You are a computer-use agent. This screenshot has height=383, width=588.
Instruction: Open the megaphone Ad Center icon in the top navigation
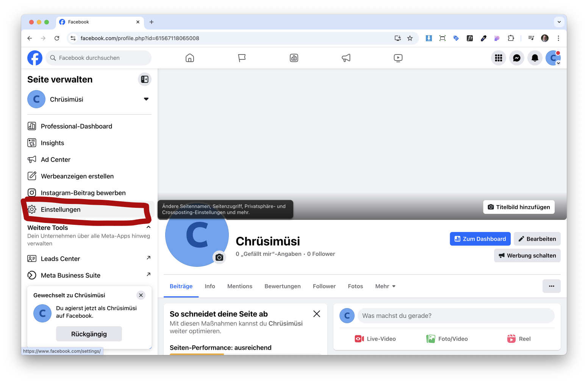(346, 58)
